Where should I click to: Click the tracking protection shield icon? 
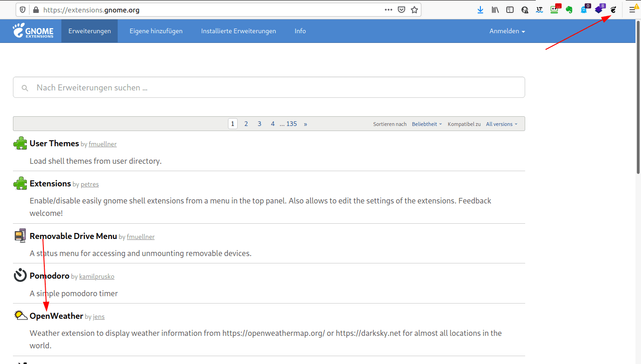(23, 10)
